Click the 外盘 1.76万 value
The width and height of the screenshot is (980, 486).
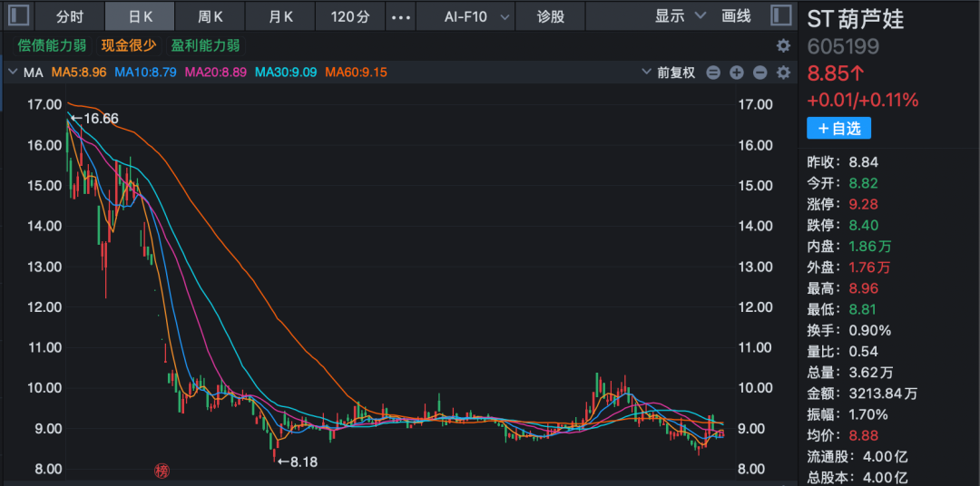tap(869, 267)
